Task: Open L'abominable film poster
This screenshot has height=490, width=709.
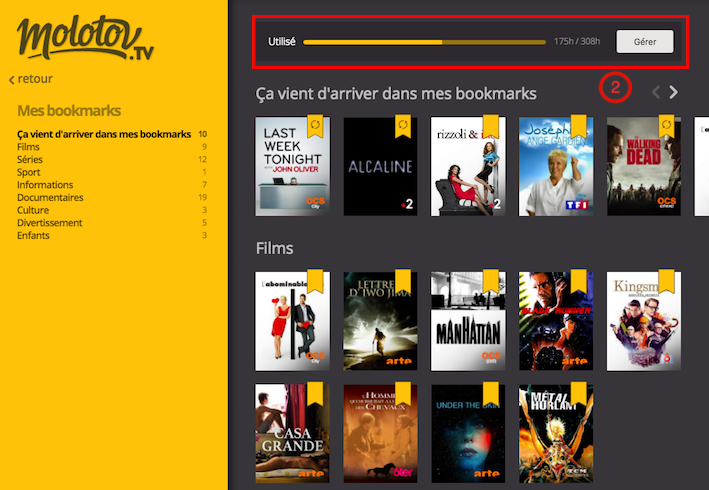Action: click(292, 321)
